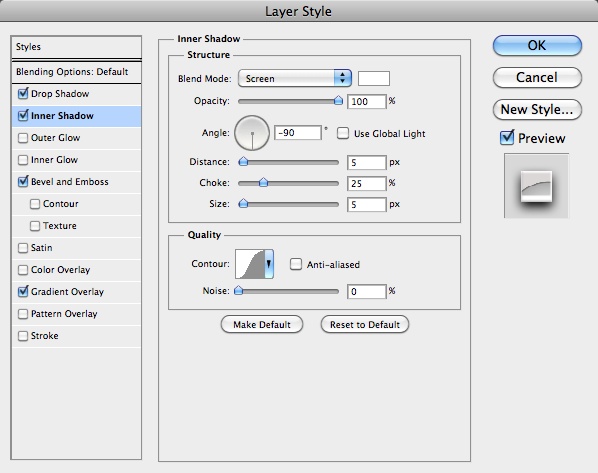Click the Noise slider handle
The width and height of the screenshot is (598, 473).
tap(239, 291)
